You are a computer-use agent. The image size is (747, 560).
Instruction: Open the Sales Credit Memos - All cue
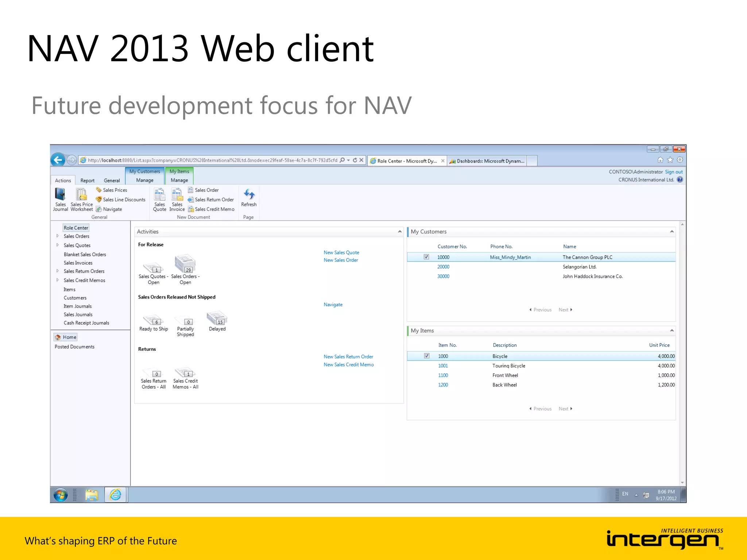click(x=185, y=379)
